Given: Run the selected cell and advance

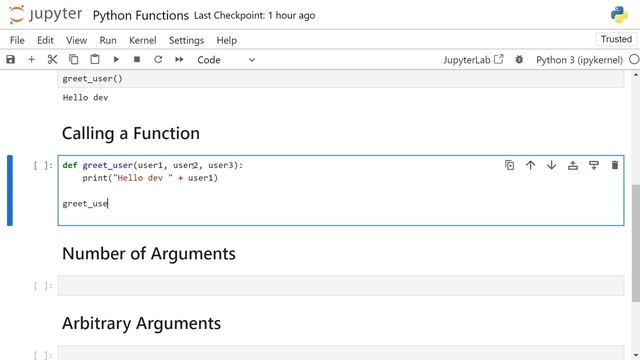Looking at the screenshot, I should 116,60.
